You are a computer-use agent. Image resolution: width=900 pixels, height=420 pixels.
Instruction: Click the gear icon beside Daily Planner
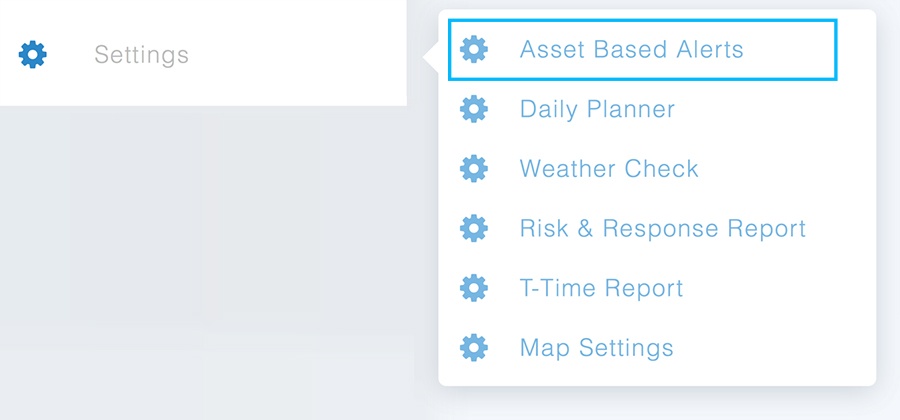pyautogui.click(x=474, y=109)
